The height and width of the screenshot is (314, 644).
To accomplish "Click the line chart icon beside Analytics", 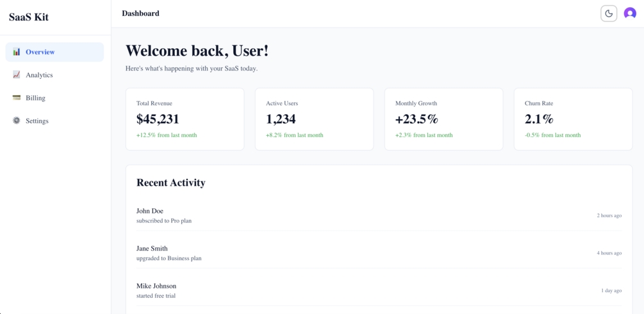I will pos(17,75).
